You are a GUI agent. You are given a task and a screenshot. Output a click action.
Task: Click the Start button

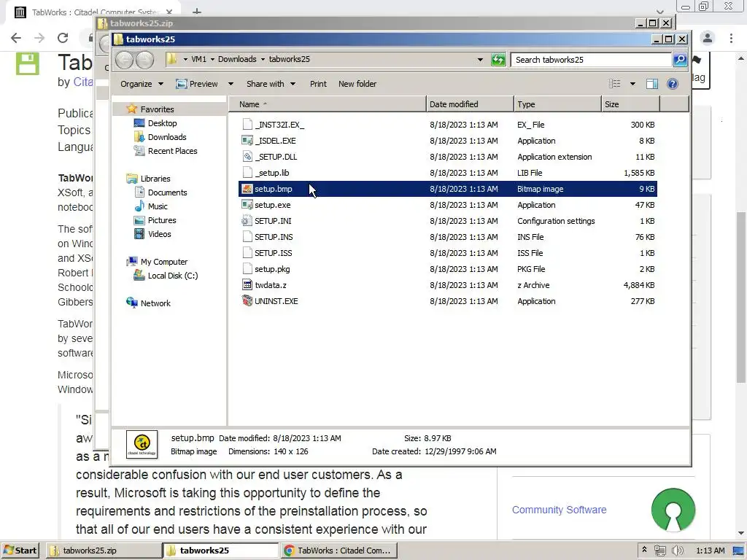pos(20,551)
